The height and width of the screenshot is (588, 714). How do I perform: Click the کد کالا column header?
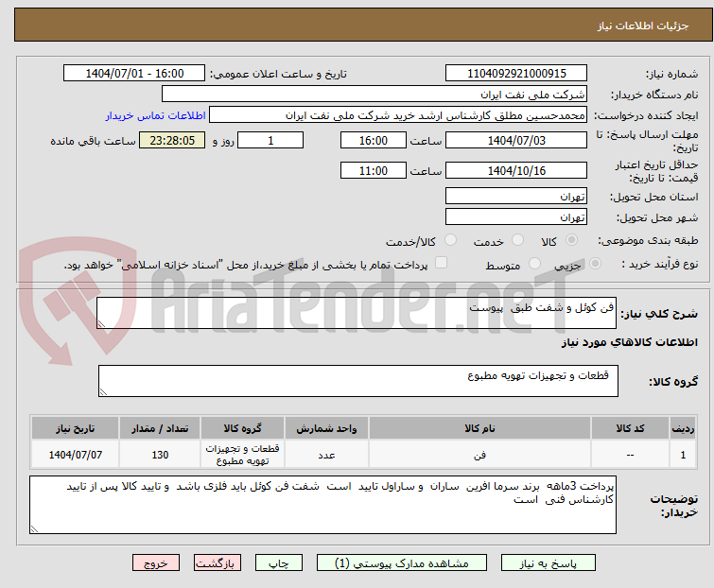coord(630,428)
